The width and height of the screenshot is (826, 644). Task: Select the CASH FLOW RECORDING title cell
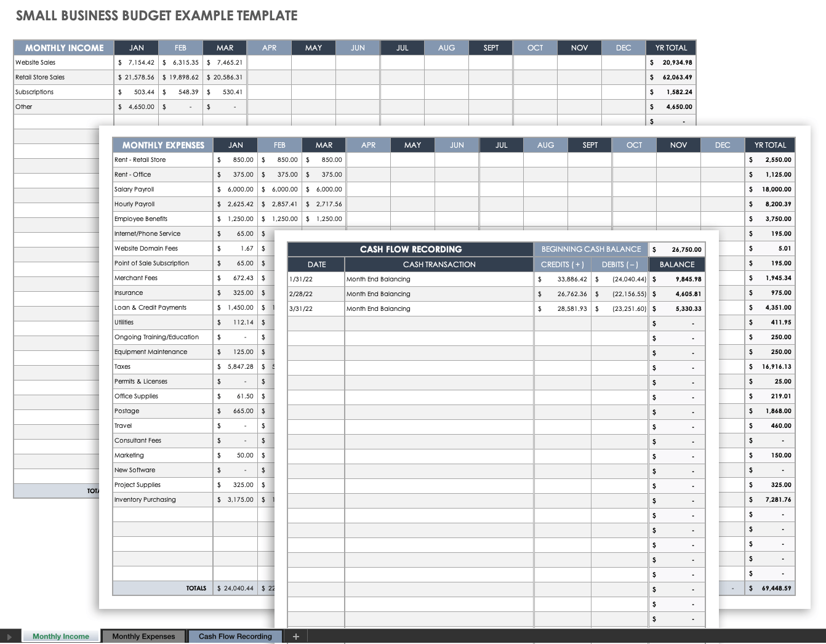pos(411,249)
